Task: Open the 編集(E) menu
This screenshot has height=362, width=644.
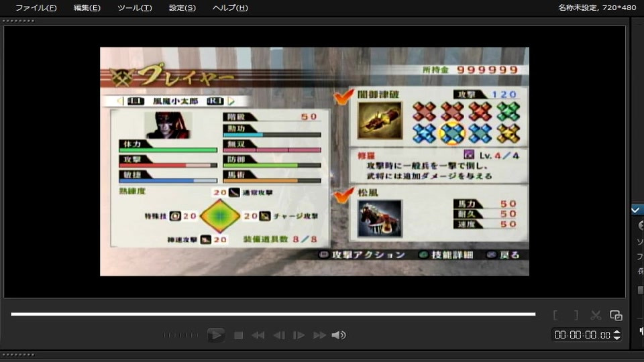Action: pos(87,8)
